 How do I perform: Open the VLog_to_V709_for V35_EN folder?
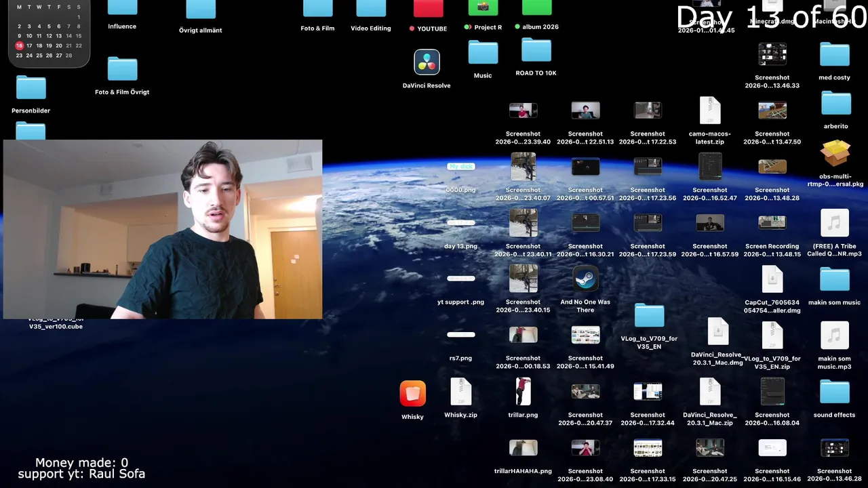click(x=649, y=315)
